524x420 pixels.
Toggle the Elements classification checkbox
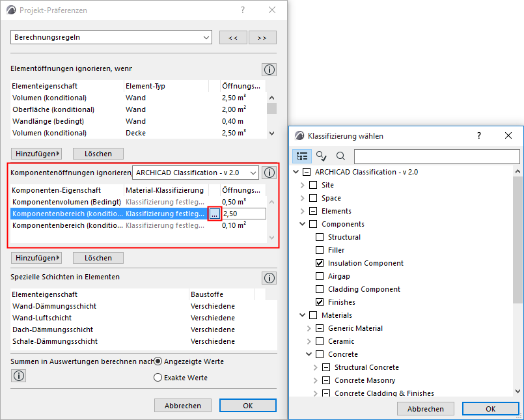(313, 211)
